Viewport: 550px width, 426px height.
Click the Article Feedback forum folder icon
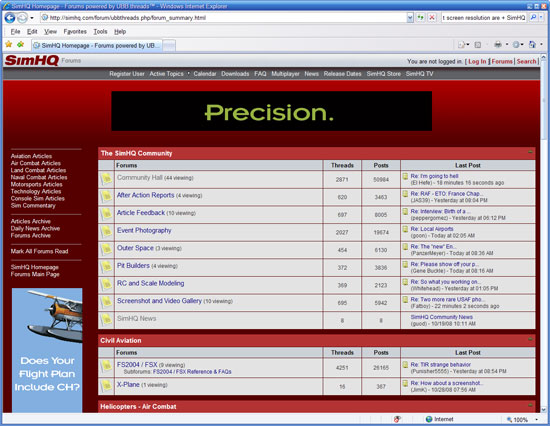coord(106,214)
